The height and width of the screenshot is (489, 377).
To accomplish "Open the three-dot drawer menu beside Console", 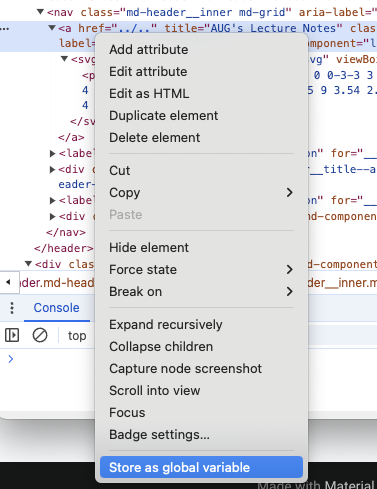I will tap(12, 308).
